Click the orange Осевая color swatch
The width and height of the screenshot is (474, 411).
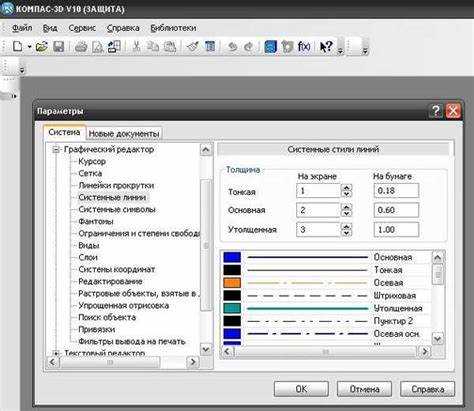pyautogui.click(x=232, y=283)
